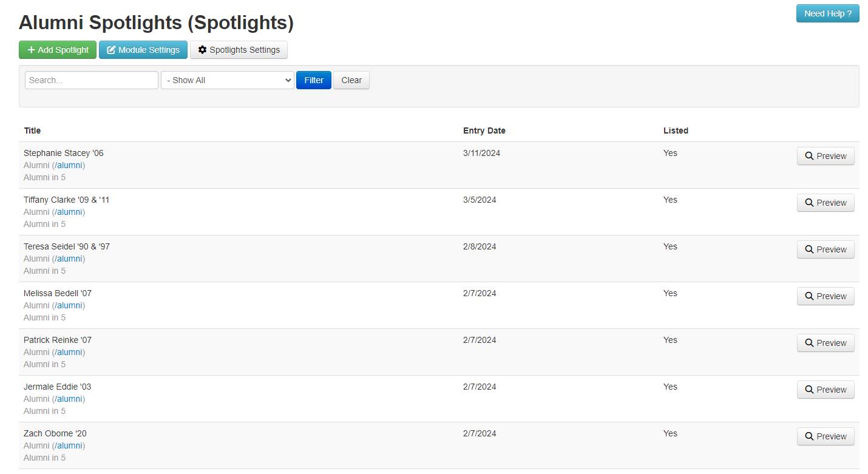Click the magnifier icon on Zach Oborne's Preview
Screen dimensions: 868x474
[x=809, y=436]
